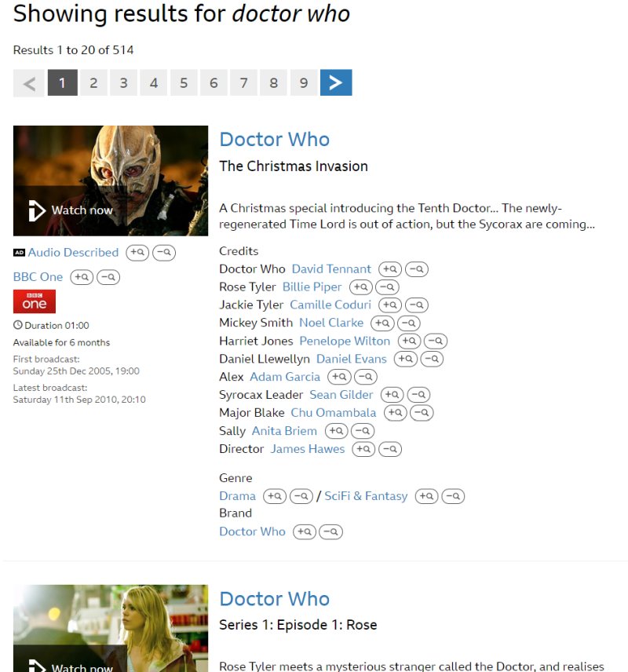
Task: Open Doctor Who Christmas Invasion title link
Action: click(274, 140)
